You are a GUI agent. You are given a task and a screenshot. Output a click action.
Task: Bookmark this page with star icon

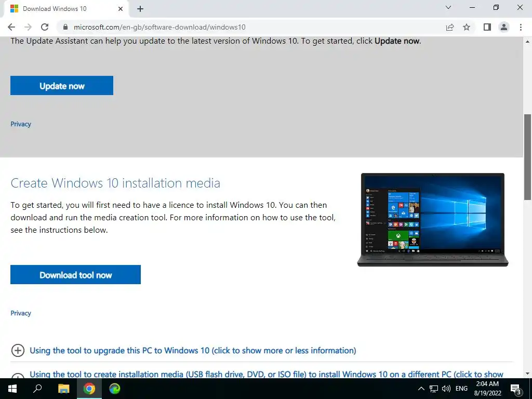[467, 27]
